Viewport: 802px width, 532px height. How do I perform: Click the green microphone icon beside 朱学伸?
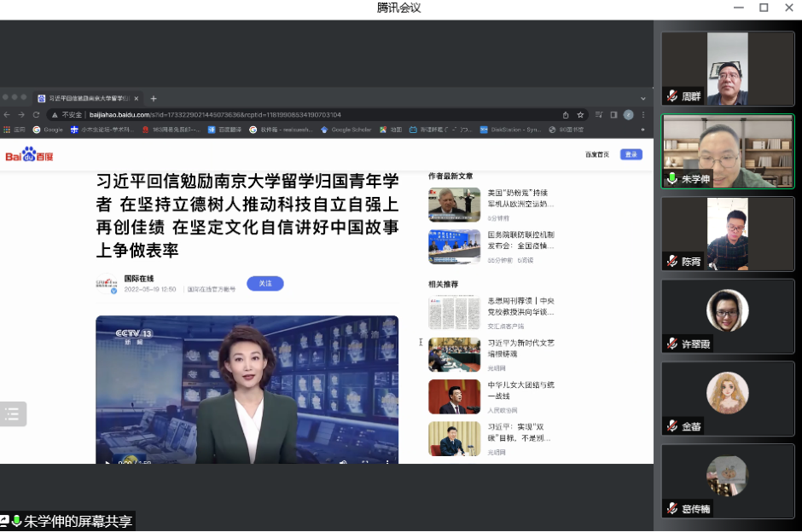672,178
